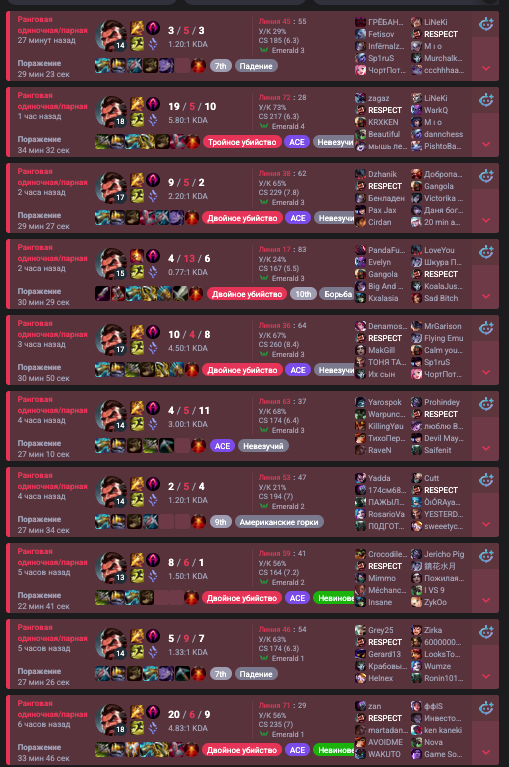This screenshot has width=509, height=767.
Task: Click the AI analysis icon on the 19/5/10 match
Action: coord(486,100)
